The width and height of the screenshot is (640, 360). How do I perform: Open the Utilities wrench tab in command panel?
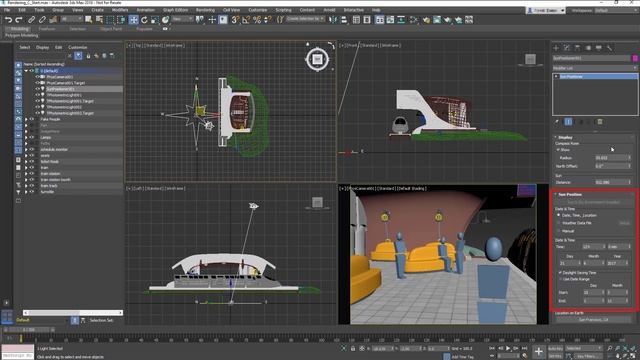pyautogui.click(x=609, y=48)
